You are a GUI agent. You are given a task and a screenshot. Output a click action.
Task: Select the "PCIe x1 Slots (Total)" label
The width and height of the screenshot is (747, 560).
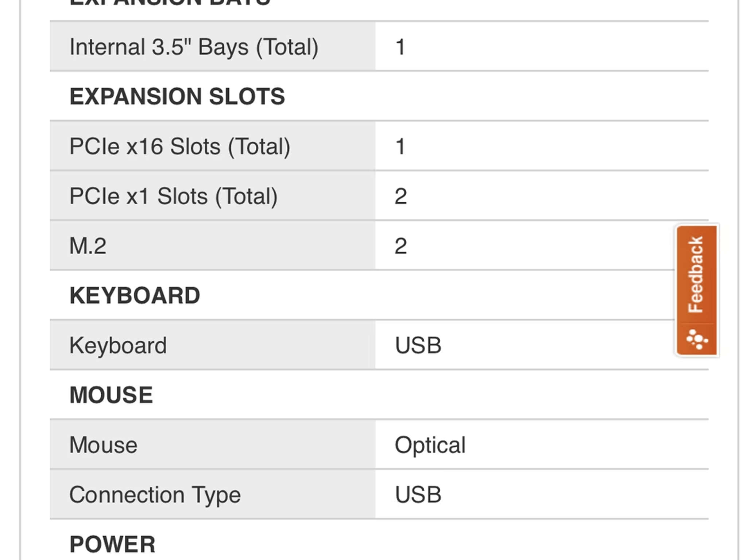click(173, 196)
